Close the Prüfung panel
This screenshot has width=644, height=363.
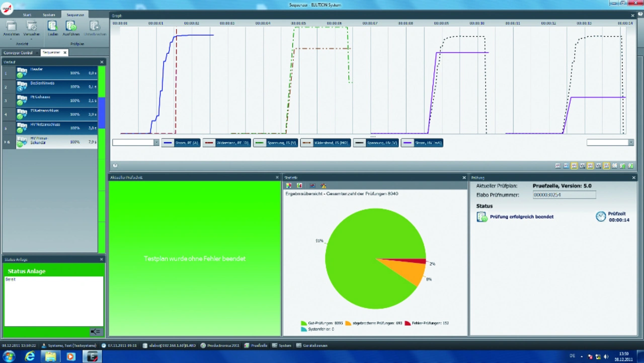click(633, 177)
